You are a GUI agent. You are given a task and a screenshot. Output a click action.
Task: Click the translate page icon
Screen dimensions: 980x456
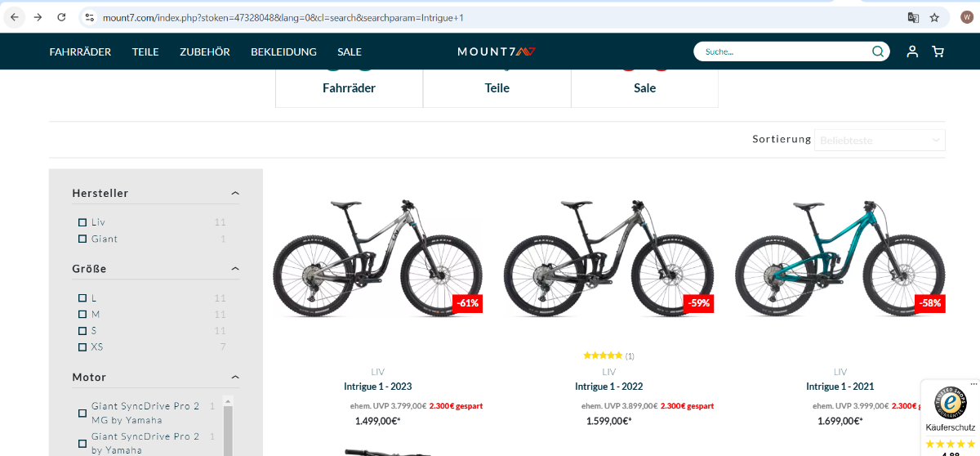pos(913,17)
